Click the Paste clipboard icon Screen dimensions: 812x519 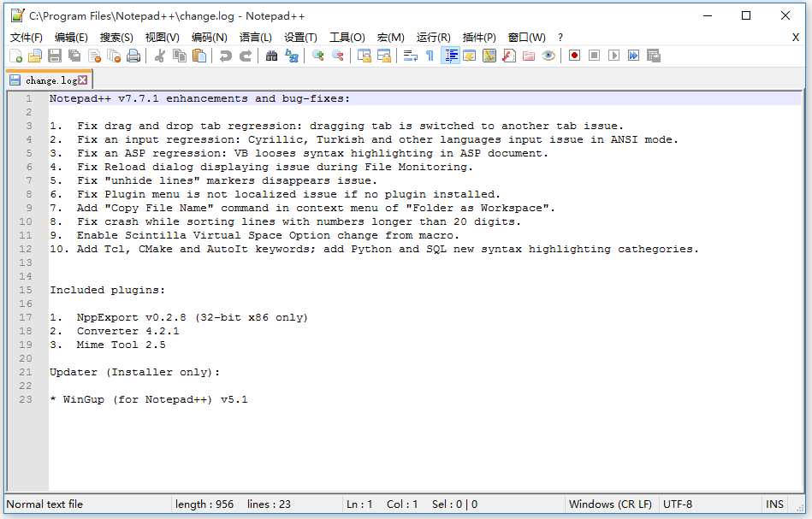199,56
